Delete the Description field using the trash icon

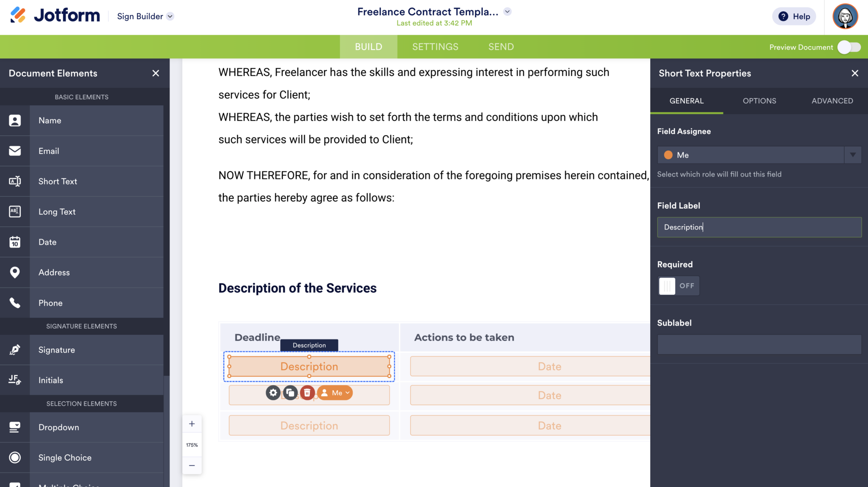(x=307, y=392)
